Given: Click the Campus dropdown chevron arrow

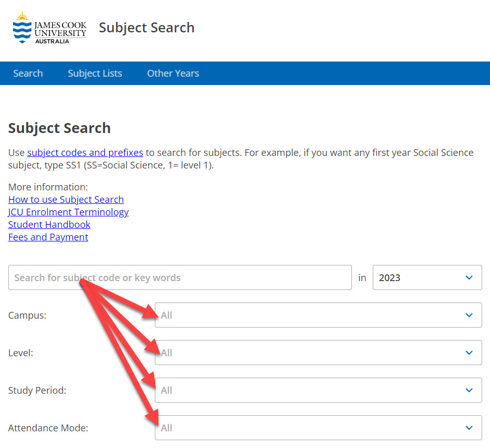Looking at the screenshot, I should tap(469, 315).
